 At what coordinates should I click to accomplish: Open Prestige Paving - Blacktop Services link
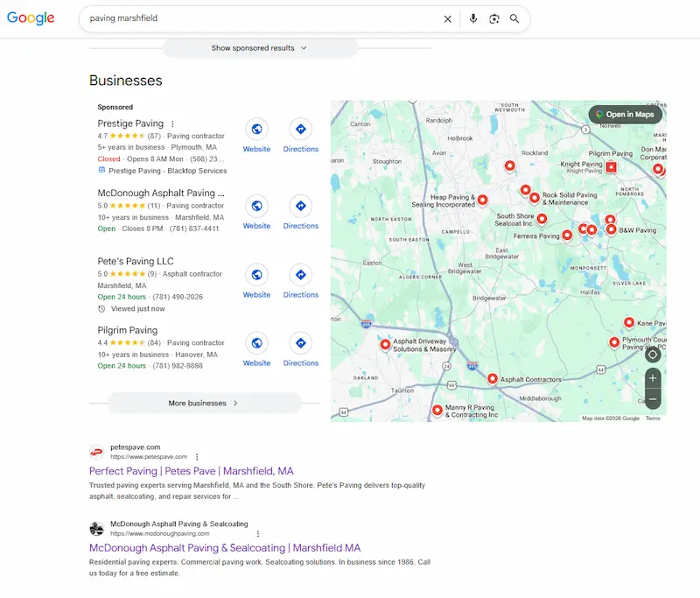coord(167,171)
